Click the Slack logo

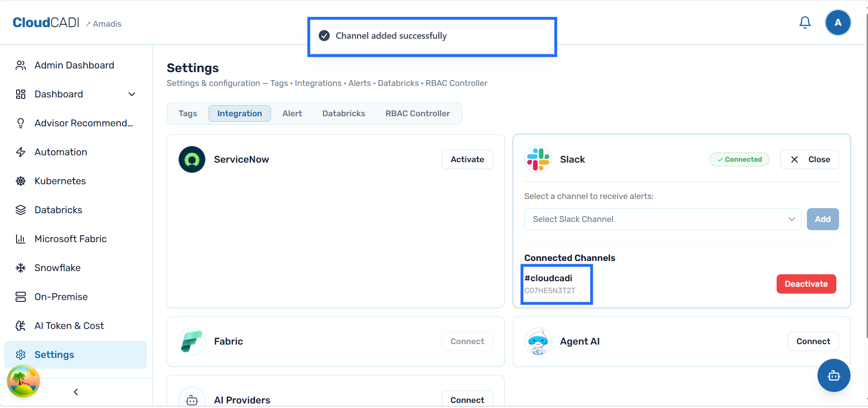(x=538, y=159)
